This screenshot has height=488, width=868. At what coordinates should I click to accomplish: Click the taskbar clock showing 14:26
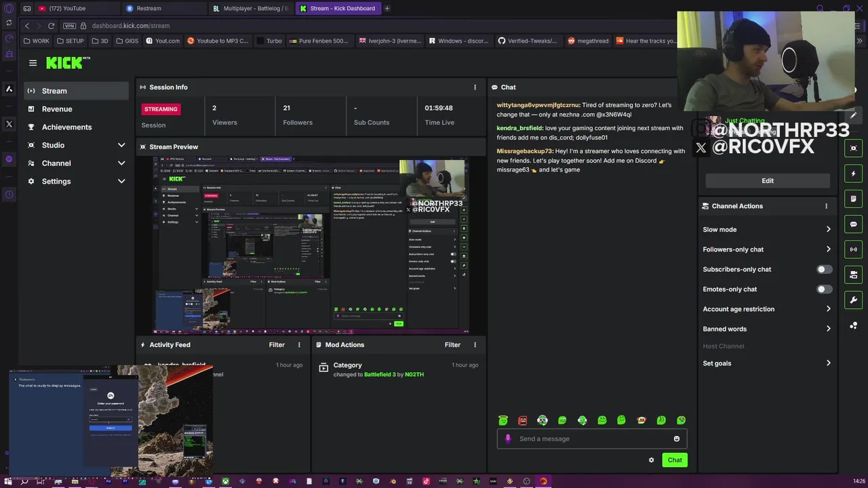pos(859,481)
